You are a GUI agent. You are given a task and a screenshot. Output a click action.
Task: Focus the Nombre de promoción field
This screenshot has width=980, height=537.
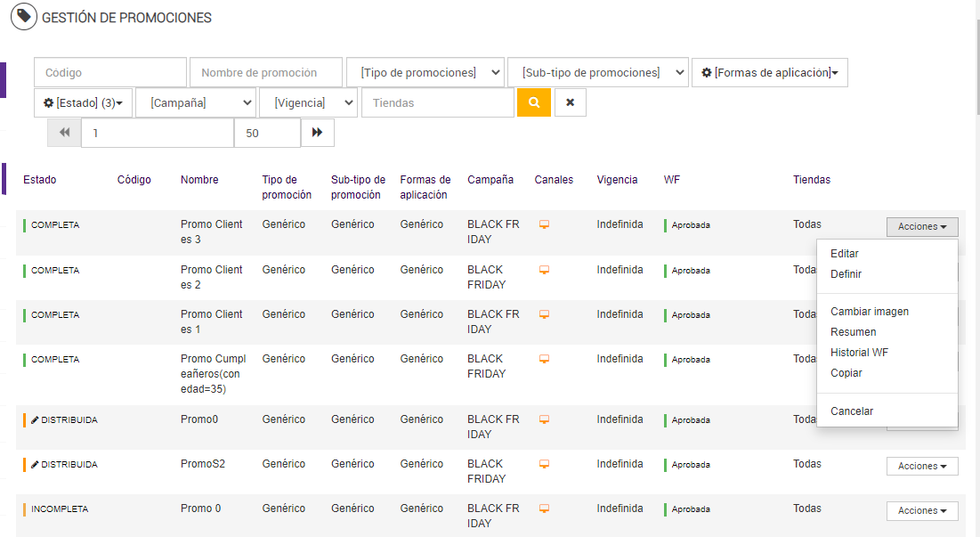265,72
